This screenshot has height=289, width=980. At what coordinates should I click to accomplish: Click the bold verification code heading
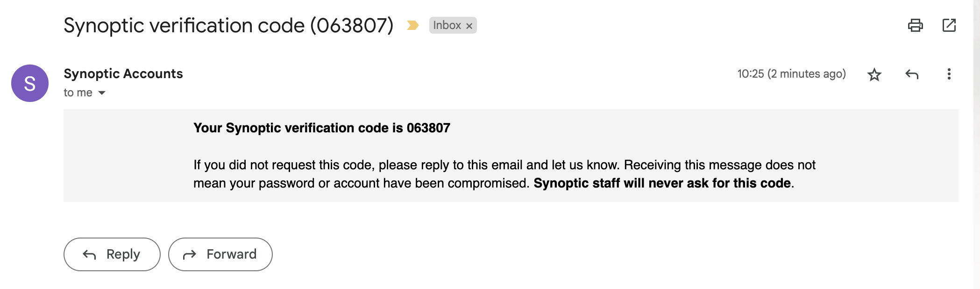[x=321, y=128]
